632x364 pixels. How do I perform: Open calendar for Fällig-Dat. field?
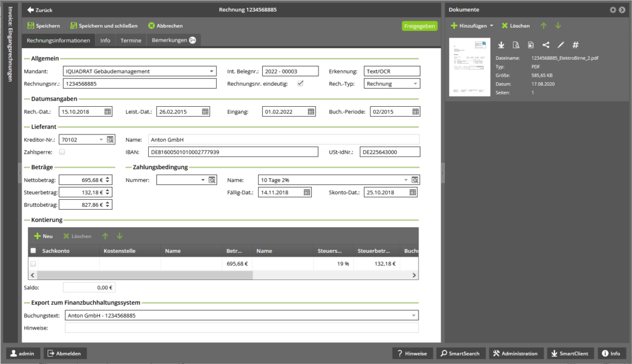point(307,192)
